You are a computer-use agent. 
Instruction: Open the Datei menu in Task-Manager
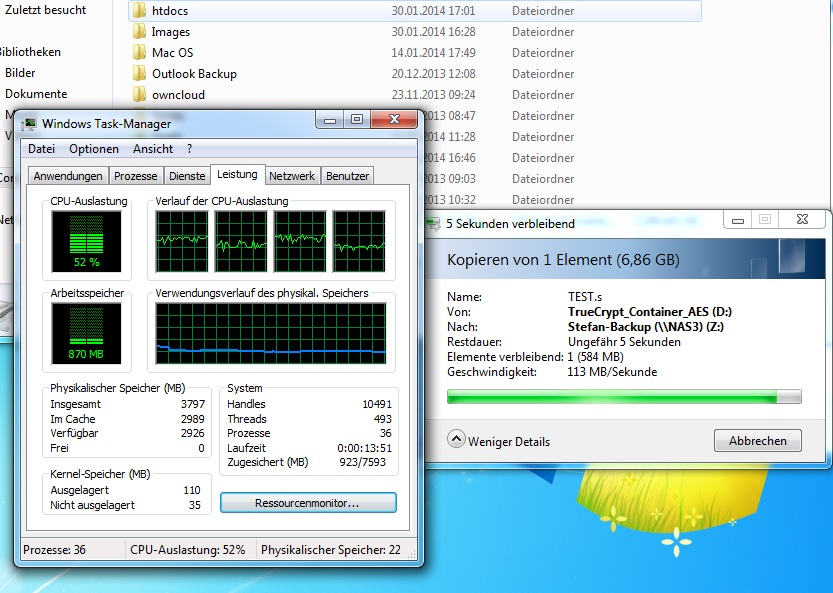(x=41, y=149)
